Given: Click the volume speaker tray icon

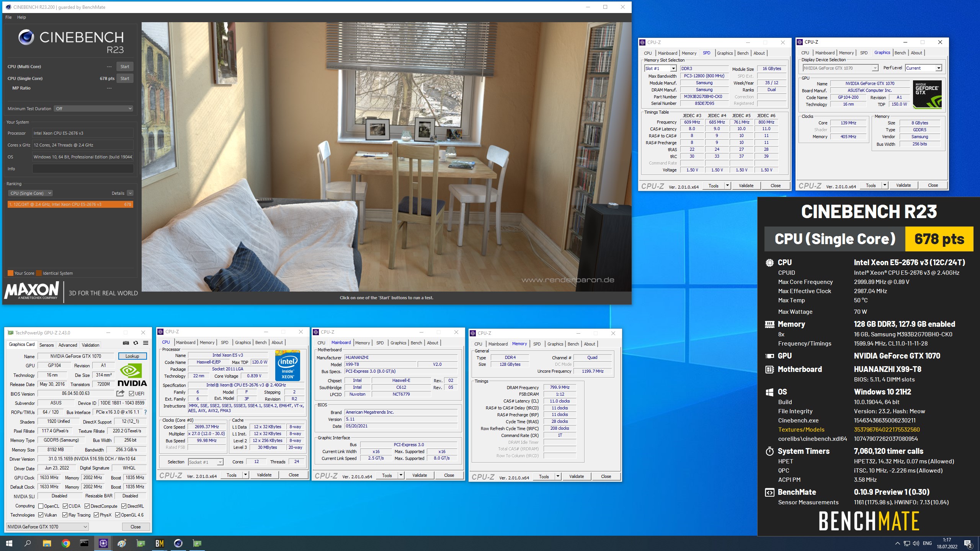Looking at the screenshot, I should pyautogui.click(x=916, y=543).
